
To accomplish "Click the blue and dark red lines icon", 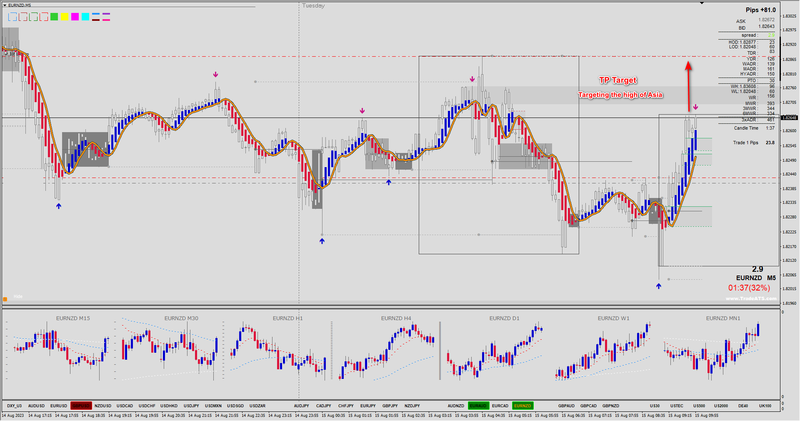I will coord(95,17).
